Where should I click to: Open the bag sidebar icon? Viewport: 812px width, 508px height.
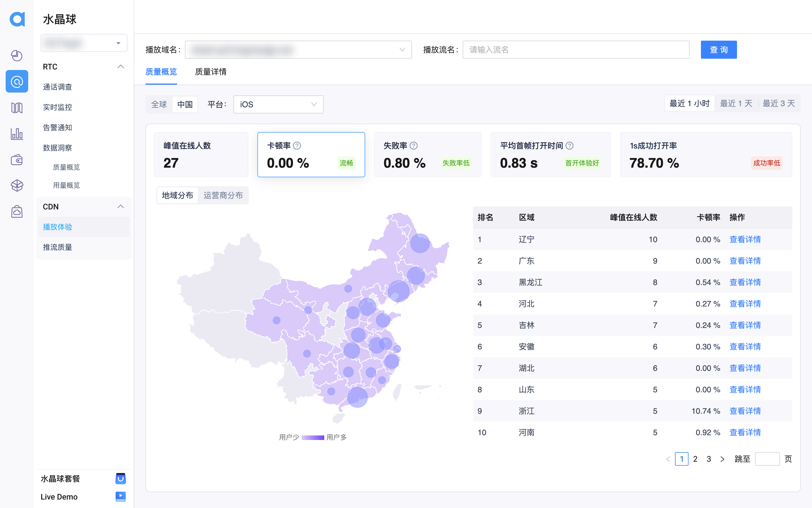[x=17, y=212]
